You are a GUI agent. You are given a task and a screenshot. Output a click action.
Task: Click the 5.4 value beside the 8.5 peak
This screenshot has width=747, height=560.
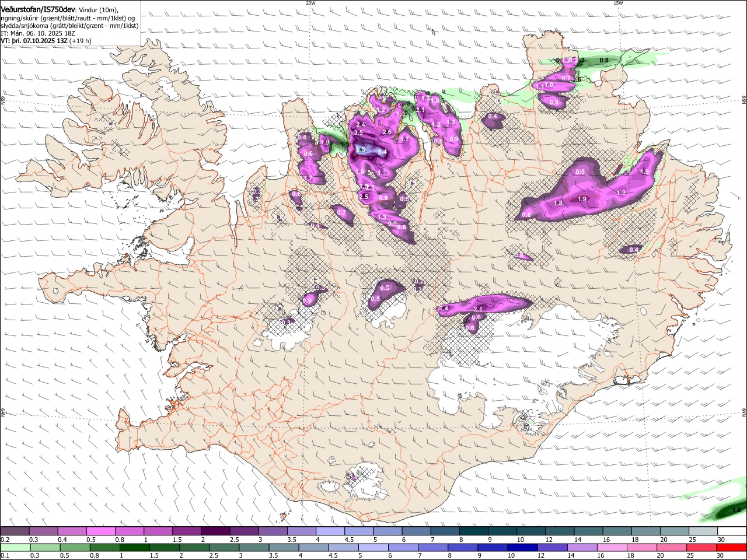point(383,152)
